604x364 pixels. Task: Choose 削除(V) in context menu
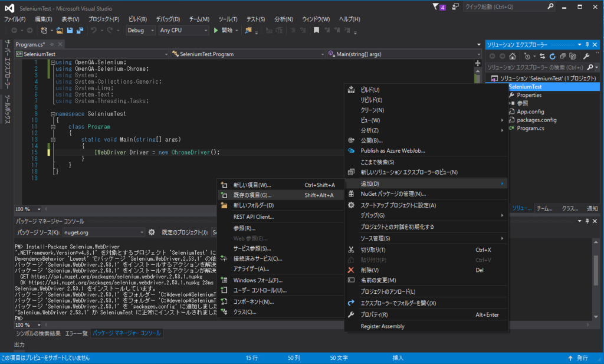[426, 270]
